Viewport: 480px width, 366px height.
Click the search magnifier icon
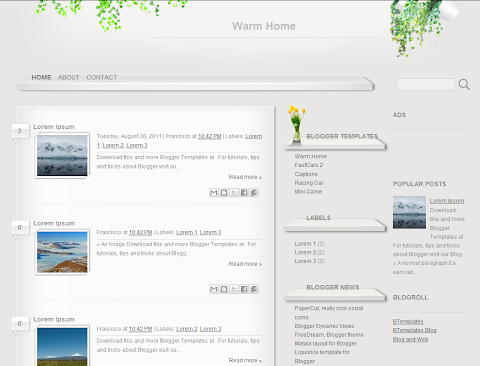464,84
